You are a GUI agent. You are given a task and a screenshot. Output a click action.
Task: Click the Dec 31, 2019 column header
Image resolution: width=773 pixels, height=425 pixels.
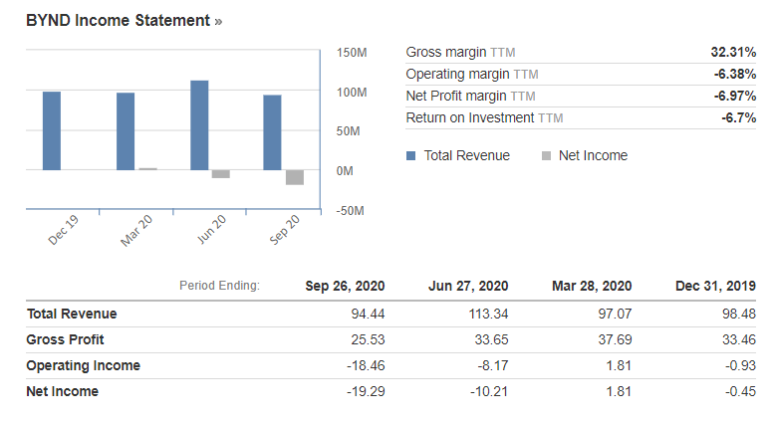tap(715, 286)
